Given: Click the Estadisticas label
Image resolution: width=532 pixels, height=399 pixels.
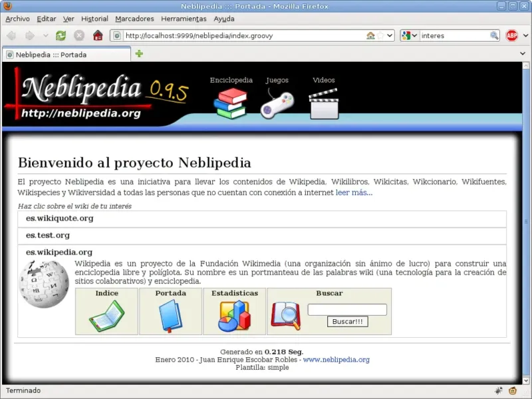Looking at the screenshot, I should pos(235,293).
